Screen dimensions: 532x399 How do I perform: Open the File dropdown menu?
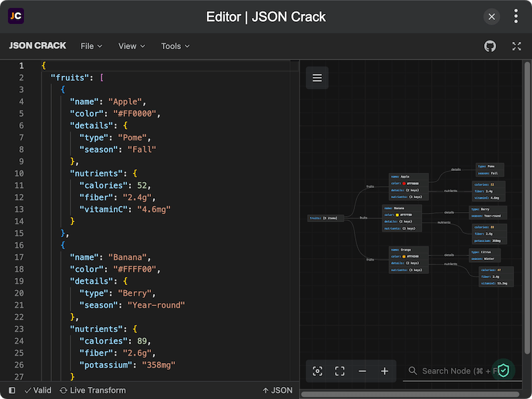point(91,46)
